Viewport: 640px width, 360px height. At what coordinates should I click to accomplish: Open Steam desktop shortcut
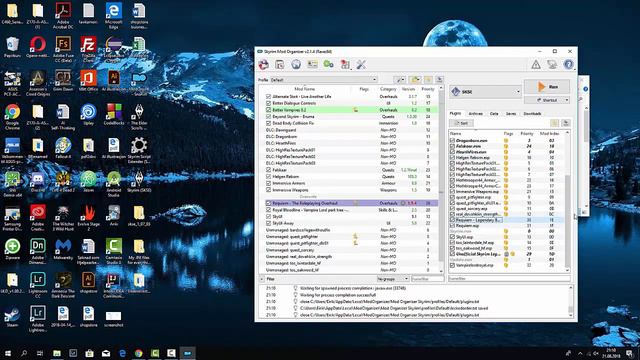point(12,317)
